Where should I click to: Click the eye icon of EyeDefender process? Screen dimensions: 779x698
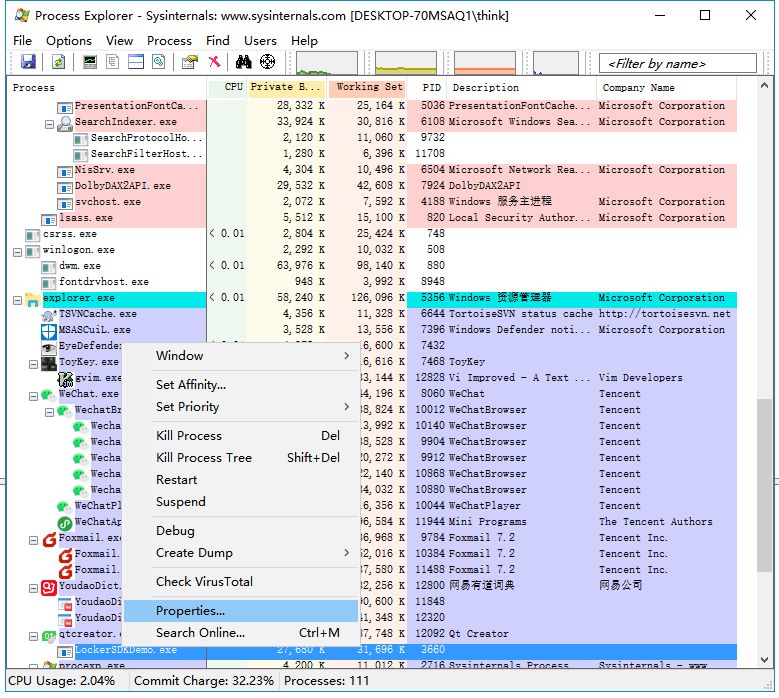point(49,347)
